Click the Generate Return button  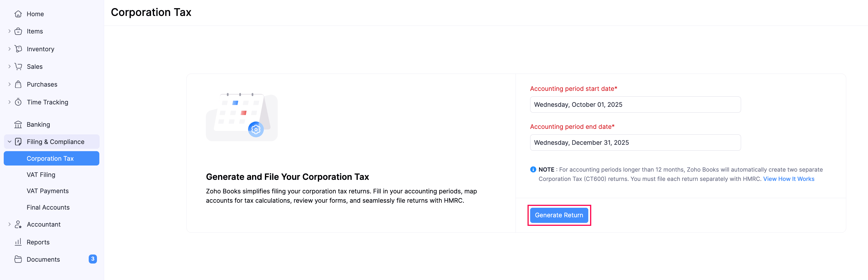tap(559, 215)
